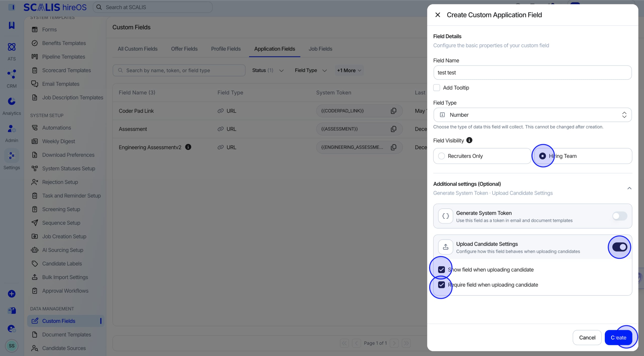Switch to Offer Fields tab
644x356 pixels.
[x=184, y=49]
